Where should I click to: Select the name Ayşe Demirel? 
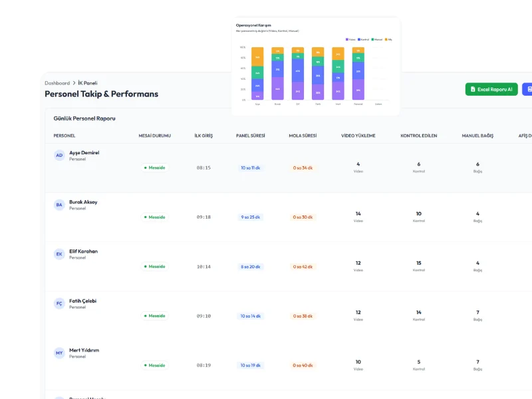click(84, 153)
